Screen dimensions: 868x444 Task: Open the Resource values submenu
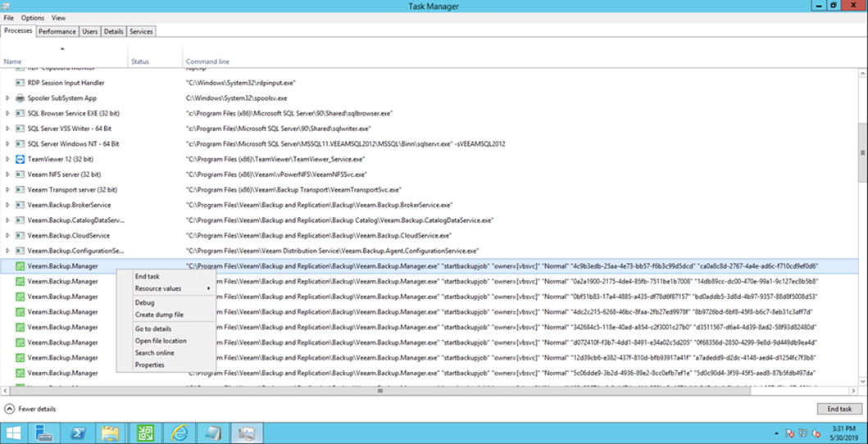pyautogui.click(x=166, y=288)
